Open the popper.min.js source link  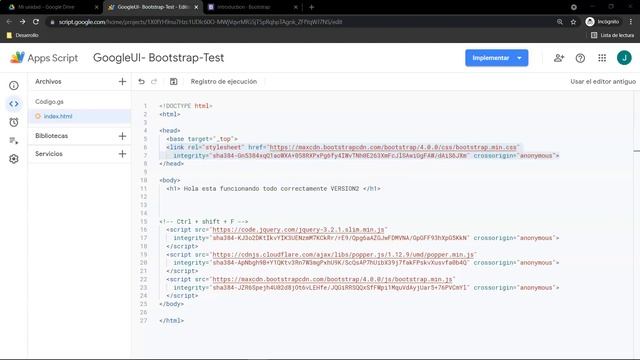(343, 254)
